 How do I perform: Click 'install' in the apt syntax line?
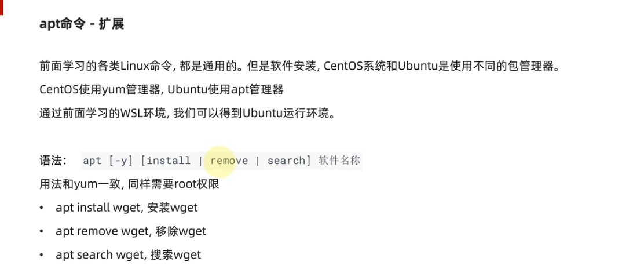coord(169,161)
